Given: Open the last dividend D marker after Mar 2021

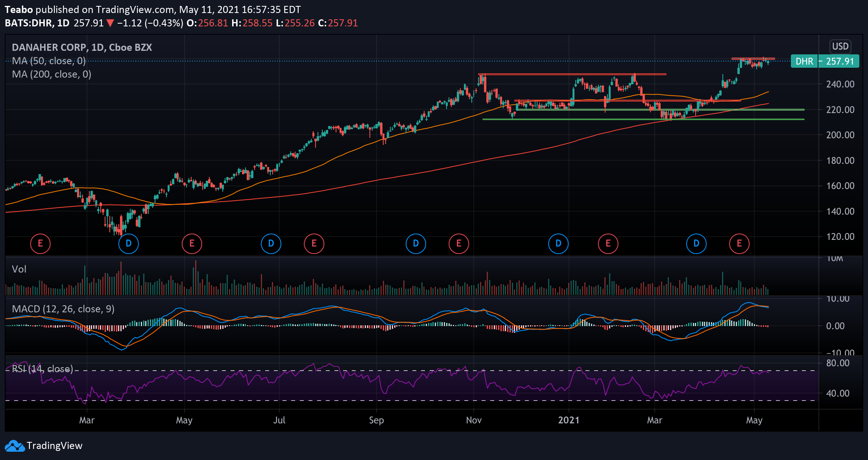Looking at the screenshot, I should tap(696, 243).
